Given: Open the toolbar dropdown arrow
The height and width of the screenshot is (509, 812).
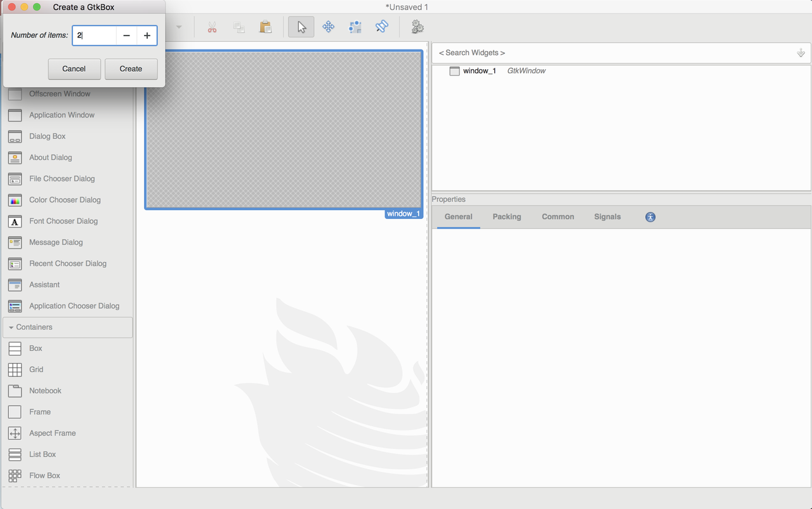Looking at the screenshot, I should [178, 27].
